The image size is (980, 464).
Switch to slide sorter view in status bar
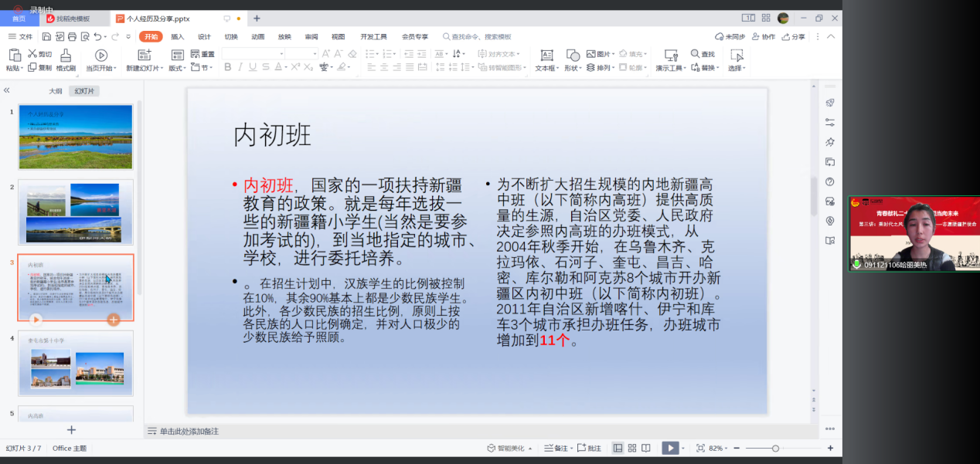[632, 448]
